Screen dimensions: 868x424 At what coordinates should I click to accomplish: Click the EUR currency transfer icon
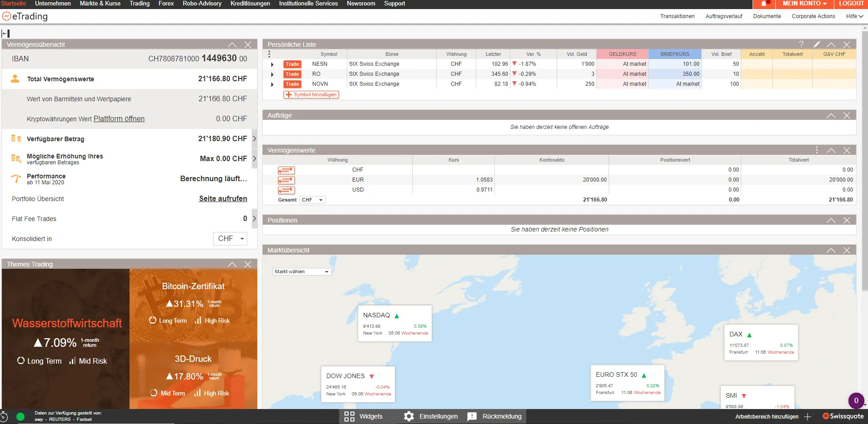point(286,180)
